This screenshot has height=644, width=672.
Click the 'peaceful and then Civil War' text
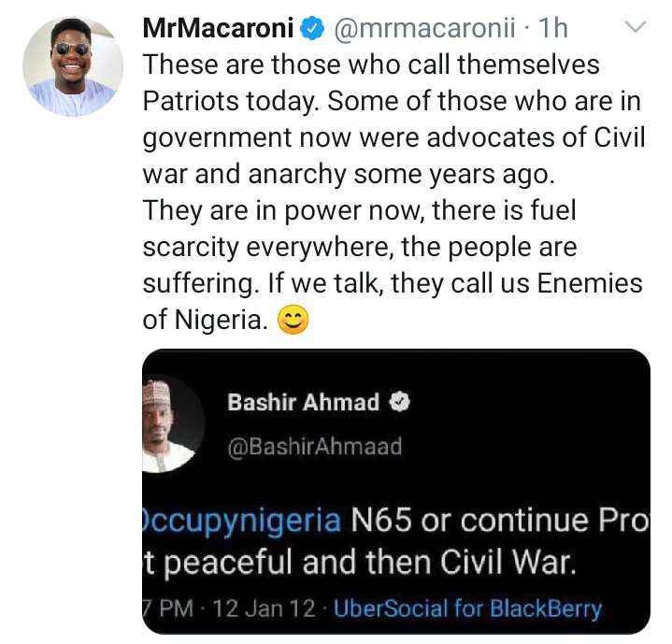372,565
